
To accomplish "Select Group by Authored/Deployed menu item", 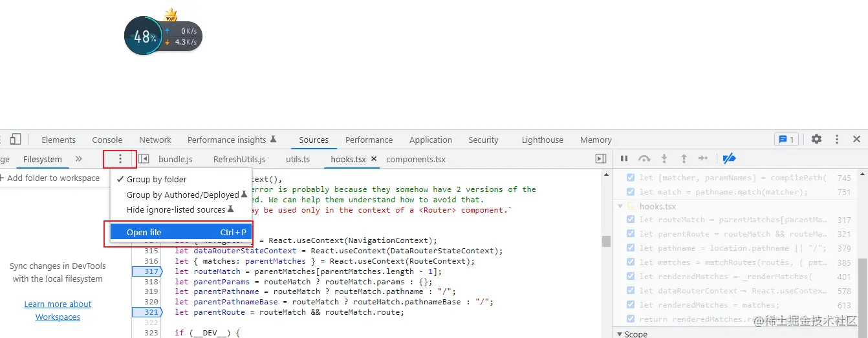I will click(180, 195).
